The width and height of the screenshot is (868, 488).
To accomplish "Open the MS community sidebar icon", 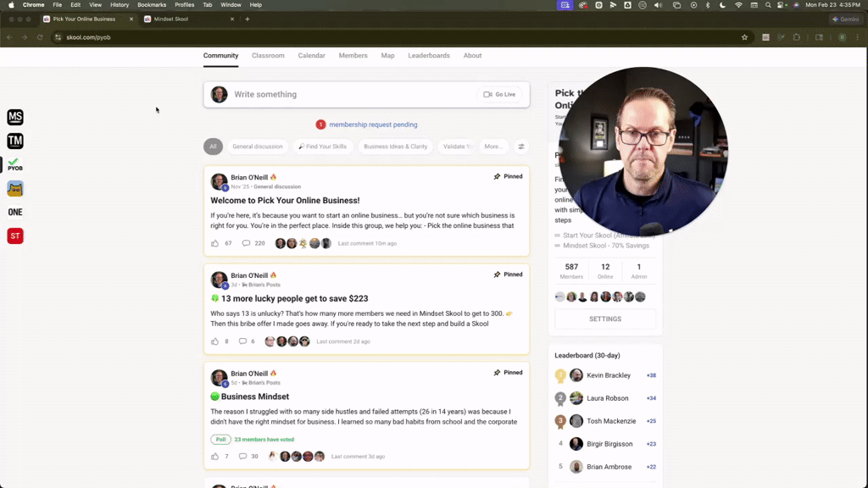I will 15,117.
